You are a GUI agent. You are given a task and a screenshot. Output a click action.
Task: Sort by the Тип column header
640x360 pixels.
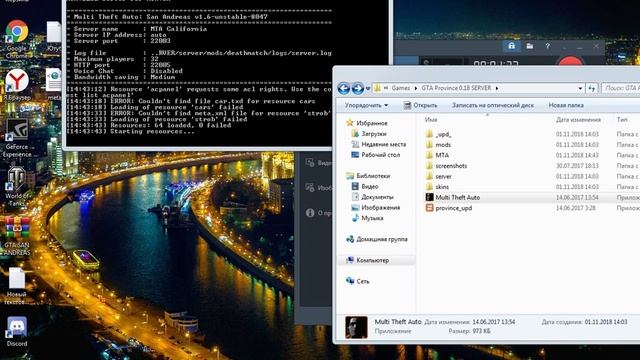point(622,120)
